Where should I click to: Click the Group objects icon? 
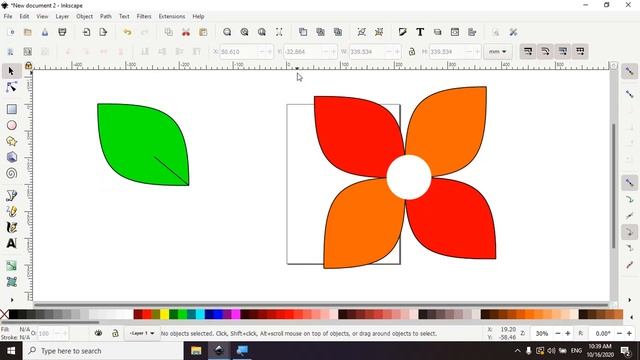coord(362,32)
